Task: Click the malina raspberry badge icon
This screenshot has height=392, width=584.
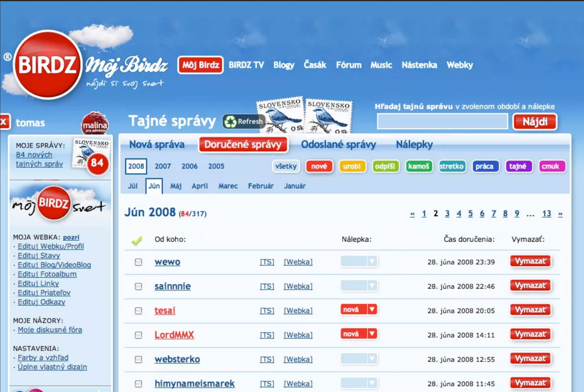Action: tap(95, 124)
